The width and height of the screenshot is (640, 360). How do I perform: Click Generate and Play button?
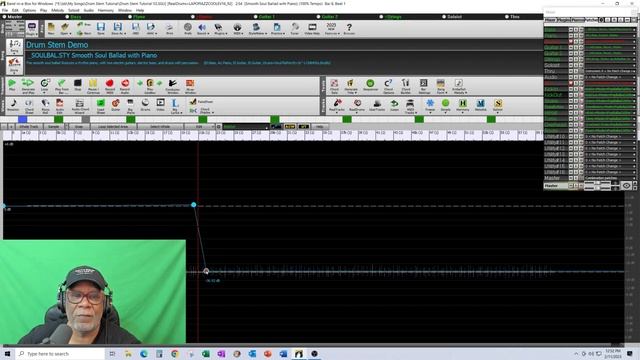tap(28, 86)
